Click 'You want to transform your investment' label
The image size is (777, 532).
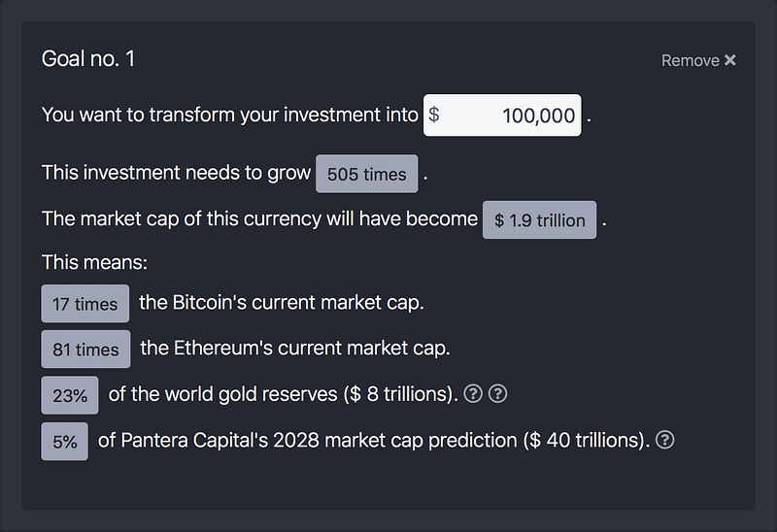click(x=230, y=115)
